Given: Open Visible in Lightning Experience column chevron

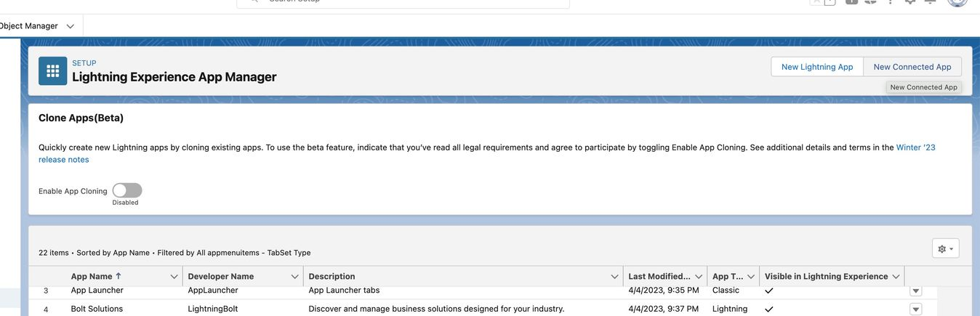Looking at the screenshot, I should (896, 277).
